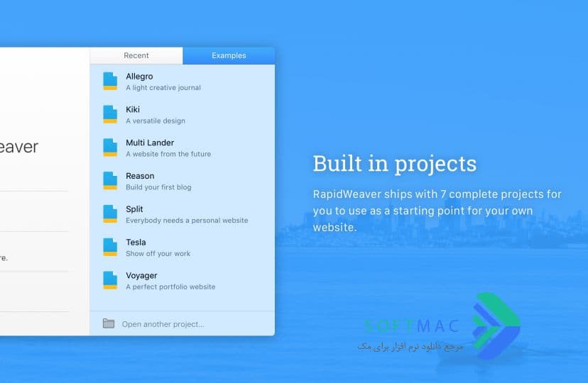Screen dimensions: 588x383
Task: Select the Allegro project name
Action: [x=139, y=77]
